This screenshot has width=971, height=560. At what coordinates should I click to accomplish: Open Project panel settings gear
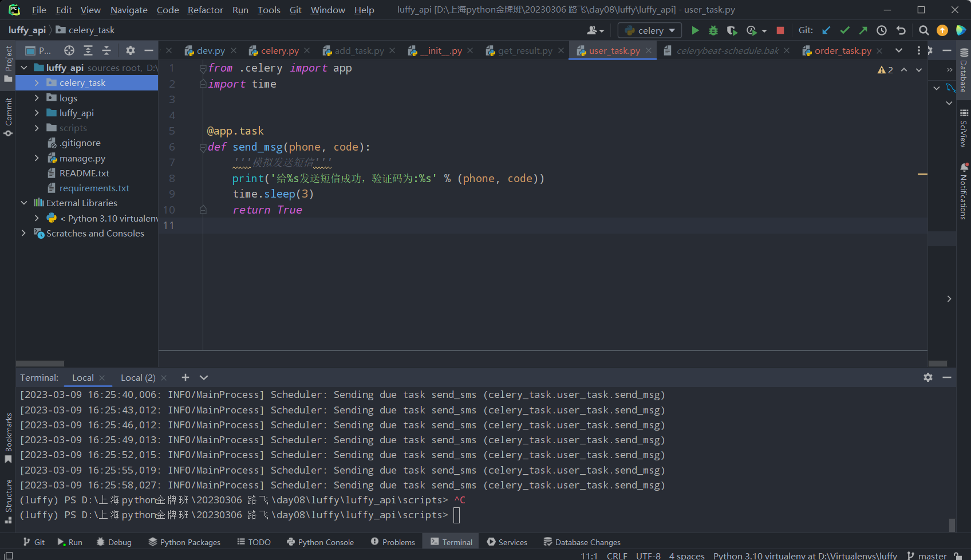(x=131, y=50)
